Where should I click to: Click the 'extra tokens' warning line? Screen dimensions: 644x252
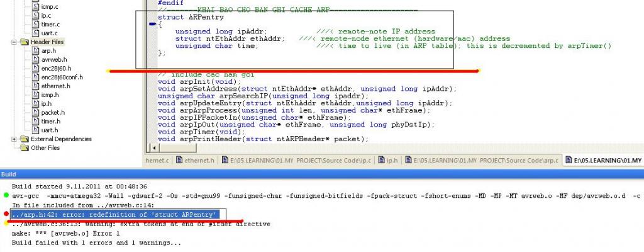click(x=141, y=224)
